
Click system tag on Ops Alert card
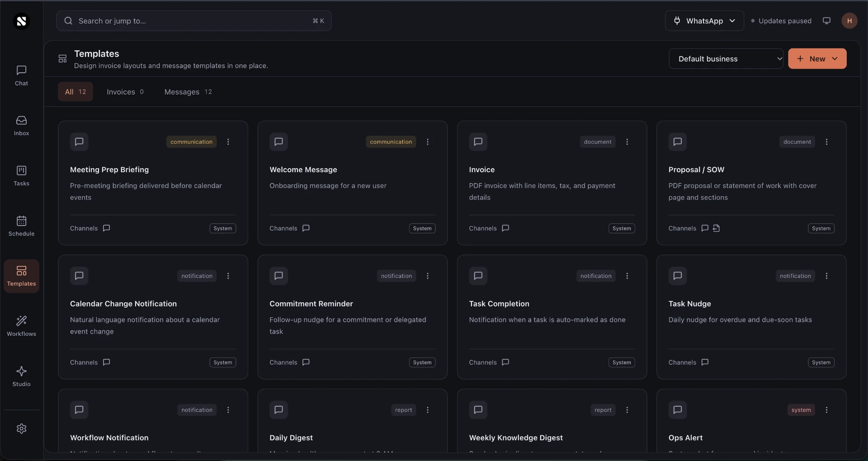(801, 410)
